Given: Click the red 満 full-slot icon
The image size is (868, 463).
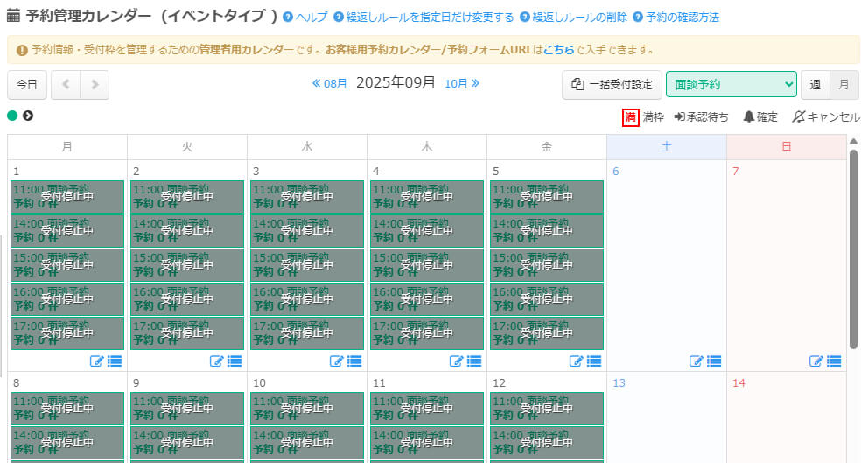Looking at the screenshot, I should [630, 116].
